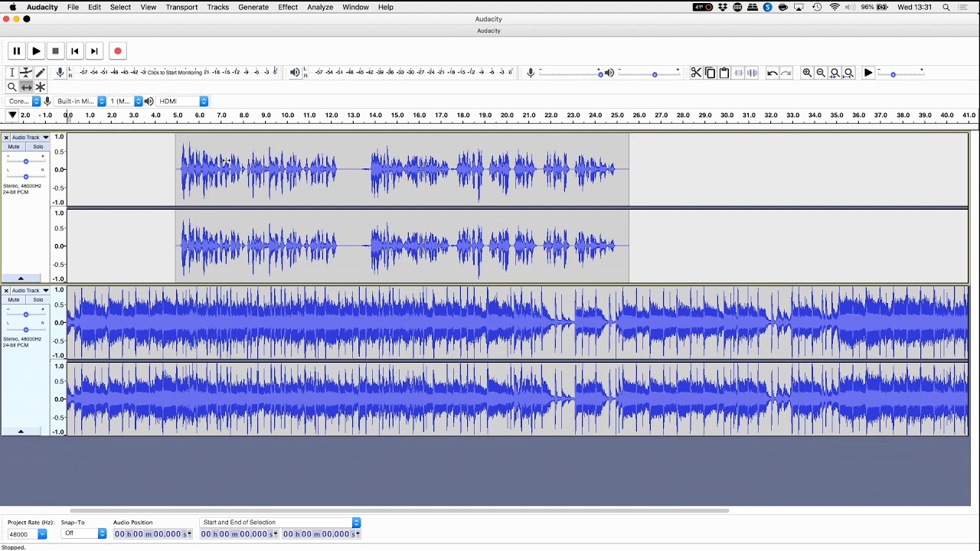
Task: Open macOS Spotlight search icon
Action: (946, 7)
